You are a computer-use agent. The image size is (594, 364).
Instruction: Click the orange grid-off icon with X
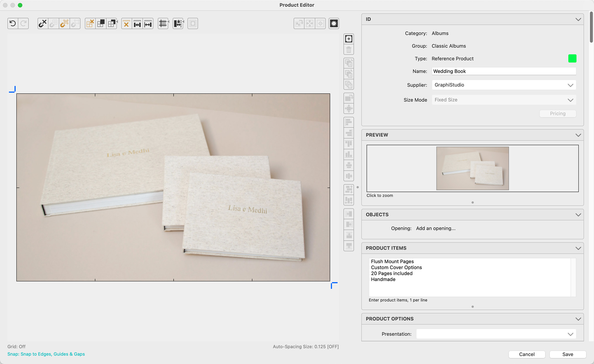point(90,23)
